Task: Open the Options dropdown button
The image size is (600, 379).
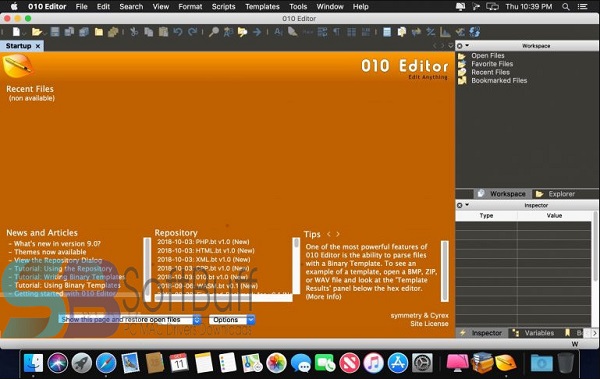Action: (232, 320)
